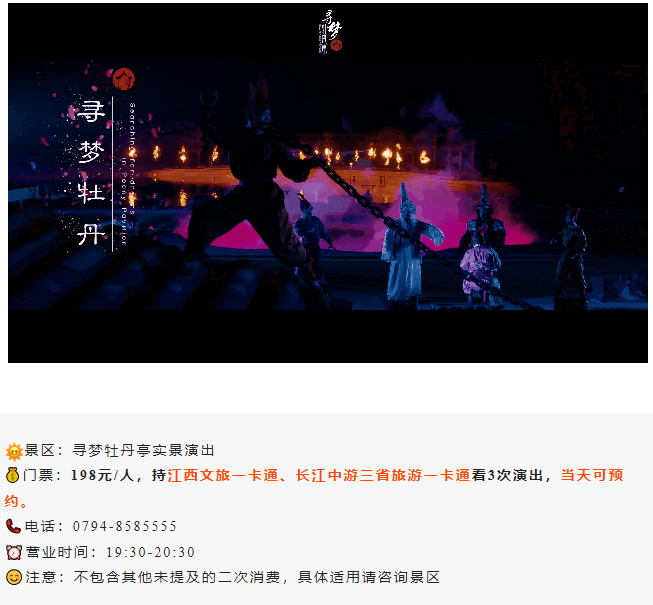Open the 寻梦牡丹亭 performance video thumbnail
The image size is (653, 605).
328,183
